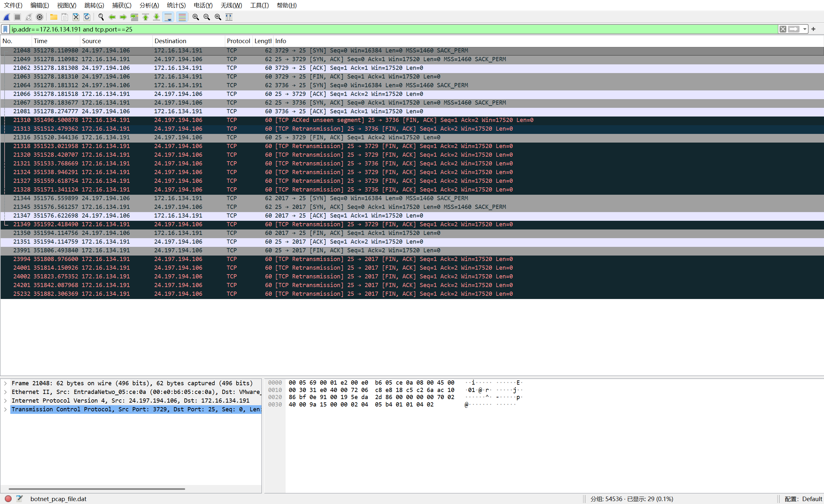Image resolution: width=824 pixels, height=504 pixels.
Task: Click the open capture file folder icon
Action: point(53,17)
